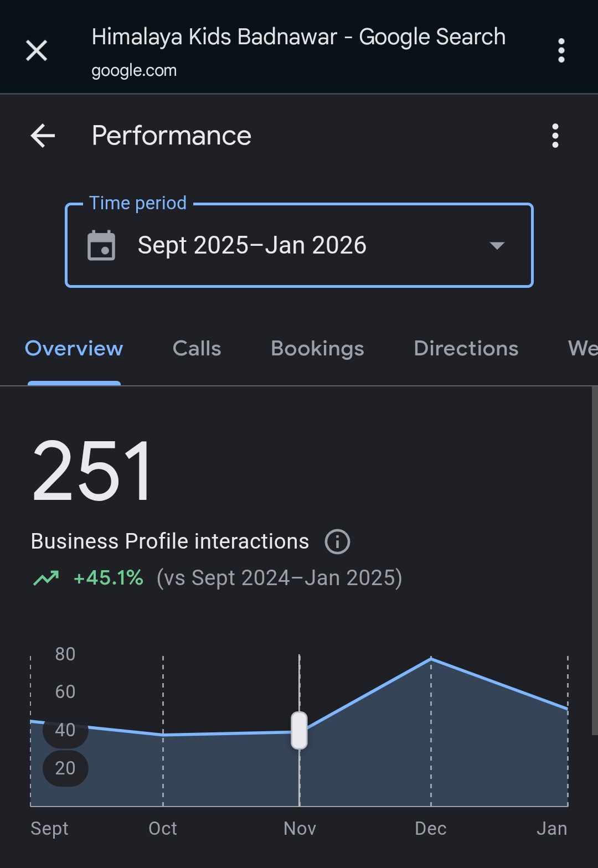Click the Dec peak point on chart
The image size is (598, 868).
click(x=431, y=659)
